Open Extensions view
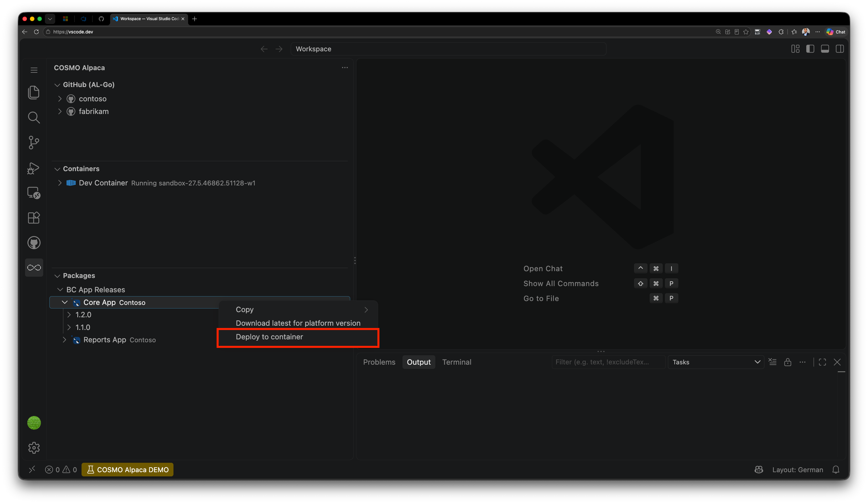This screenshot has height=504, width=868. 34,218
